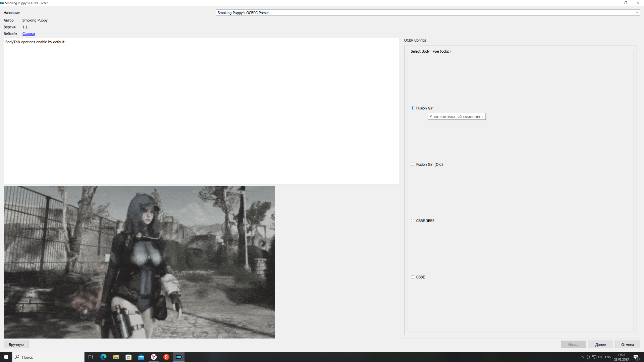
Task: Click the taskbar search field Поиск
Action: tap(49, 357)
